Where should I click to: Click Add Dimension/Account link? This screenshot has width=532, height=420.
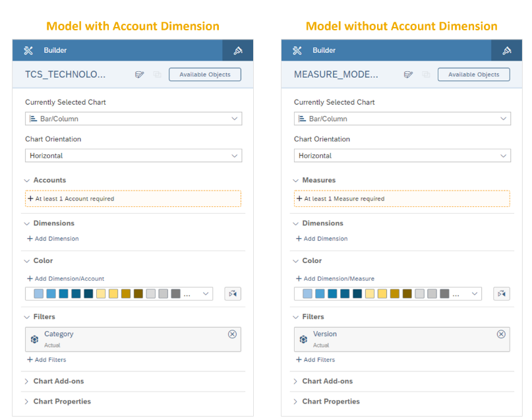(x=65, y=278)
